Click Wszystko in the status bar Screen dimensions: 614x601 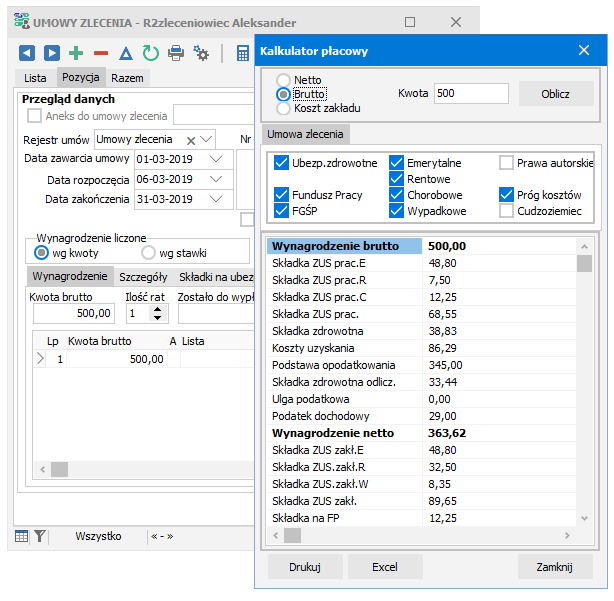98,536
